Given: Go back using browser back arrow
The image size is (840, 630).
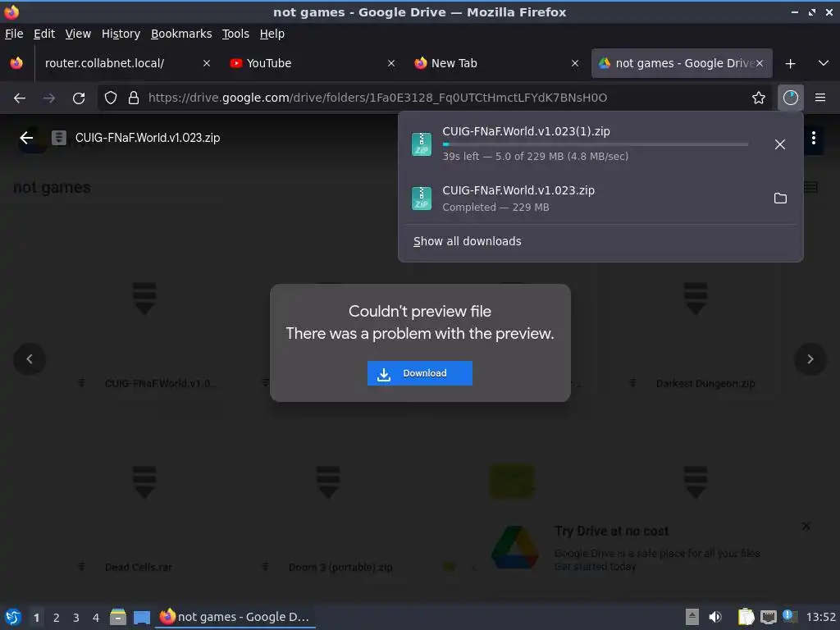Looking at the screenshot, I should 20,98.
